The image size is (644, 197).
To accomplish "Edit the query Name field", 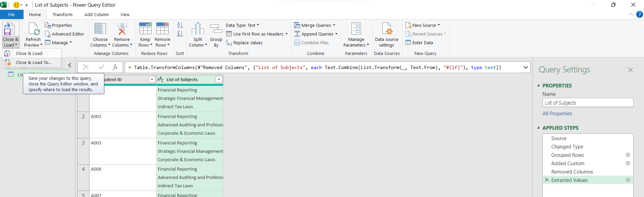I will point(588,103).
